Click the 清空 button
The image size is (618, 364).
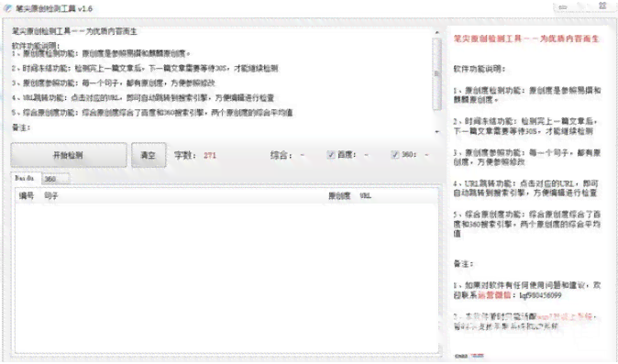[x=149, y=155]
